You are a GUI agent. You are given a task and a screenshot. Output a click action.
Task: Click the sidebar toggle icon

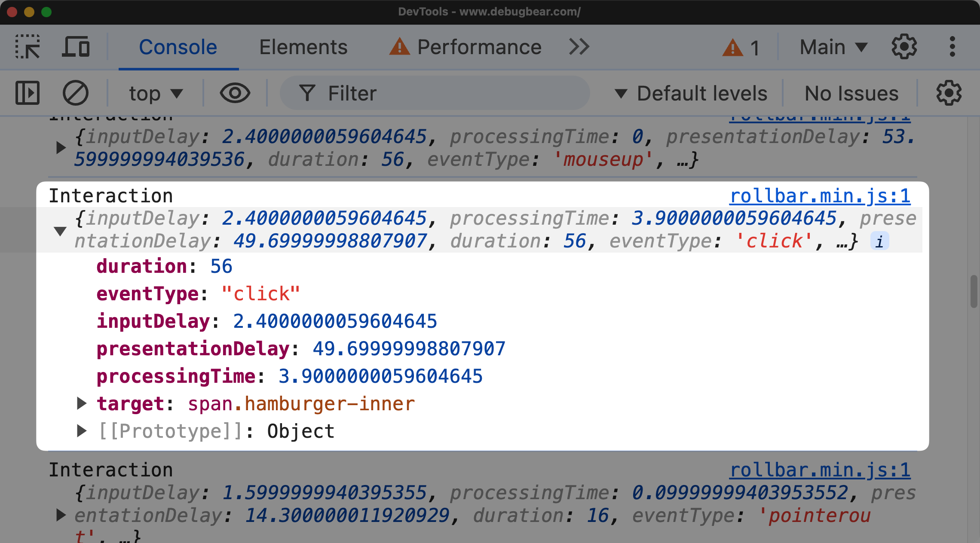pyautogui.click(x=28, y=93)
